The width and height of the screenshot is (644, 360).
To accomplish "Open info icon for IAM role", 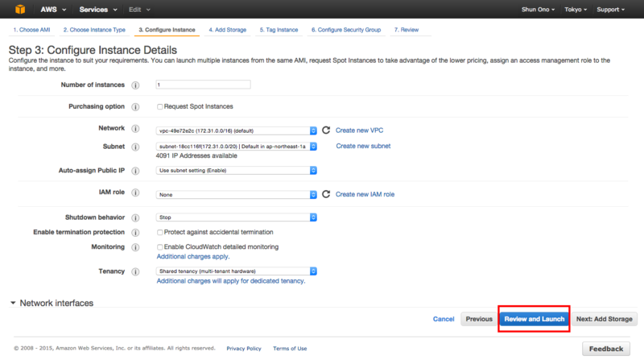I will [135, 192].
